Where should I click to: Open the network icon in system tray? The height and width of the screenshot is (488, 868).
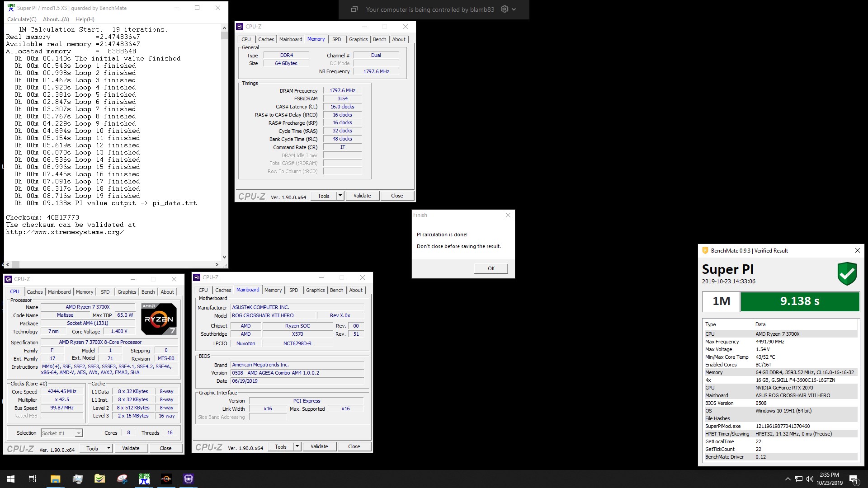(x=799, y=479)
